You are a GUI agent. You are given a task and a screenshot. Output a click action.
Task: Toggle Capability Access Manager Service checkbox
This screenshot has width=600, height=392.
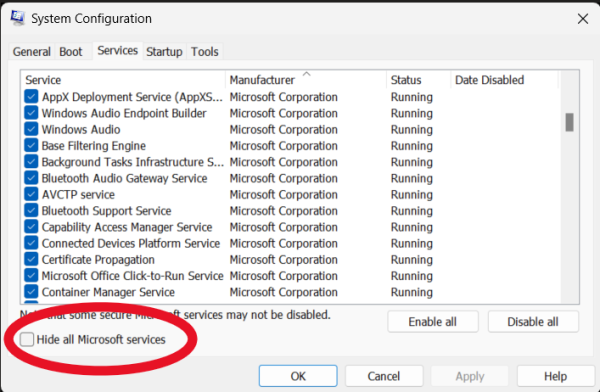click(x=31, y=227)
